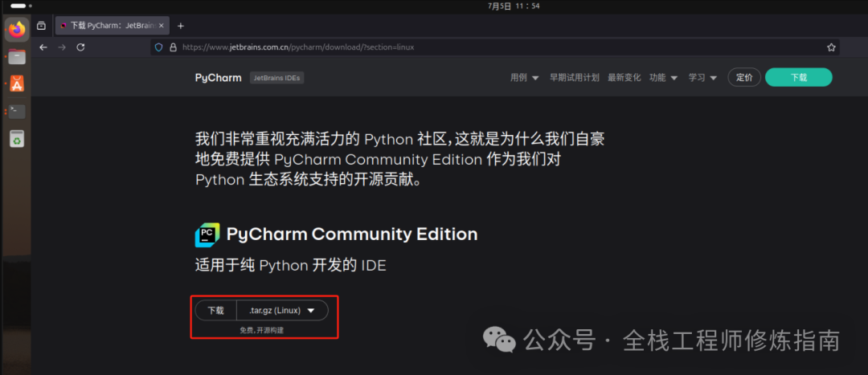This screenshot has height=375, width=868.
Task: Click the PyCharm Community Edition logo icon
Action: coord(207,235)
